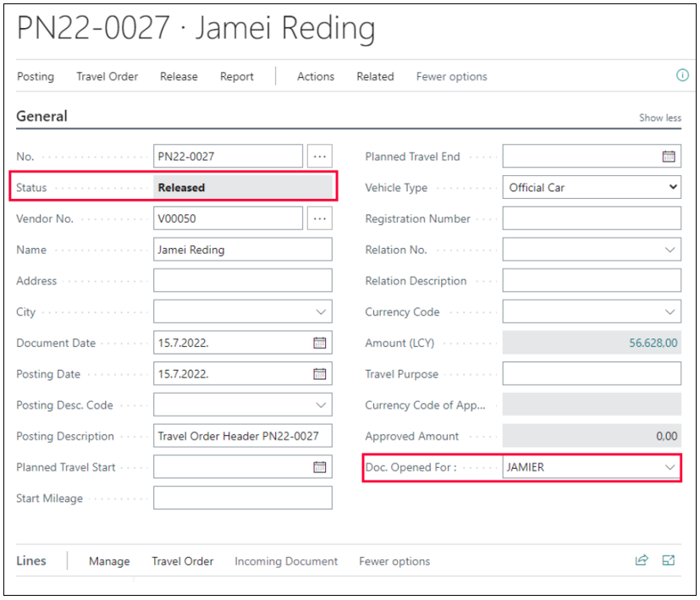Expand the Currency Code dropdown
700x600 pixels.
670,311
